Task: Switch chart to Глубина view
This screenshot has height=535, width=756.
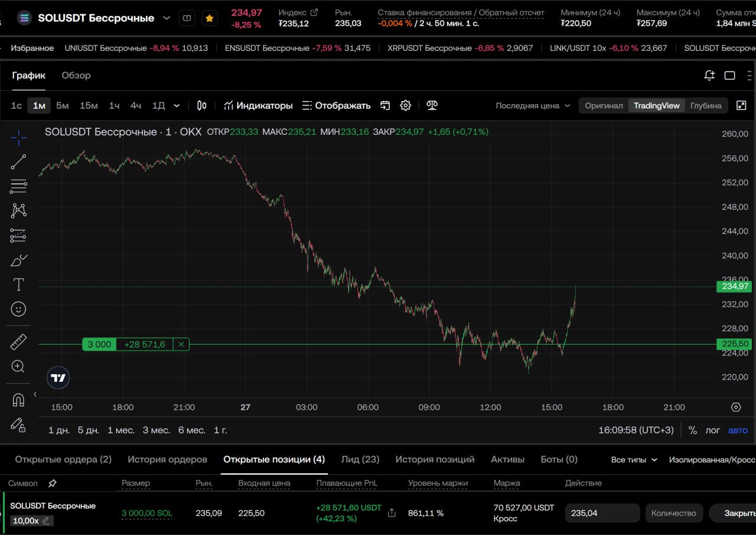Action: [706, 105]
